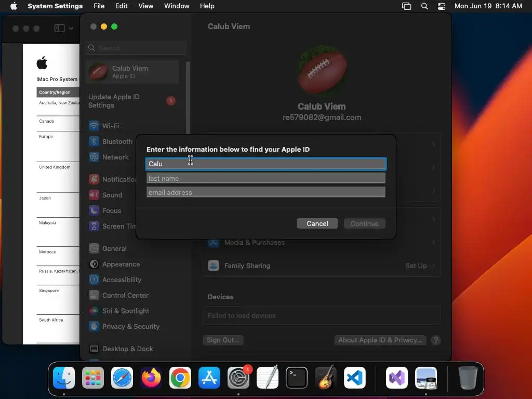Open the Focus moon icon
This screenshot has height=399, width=532.
[94, 210]
